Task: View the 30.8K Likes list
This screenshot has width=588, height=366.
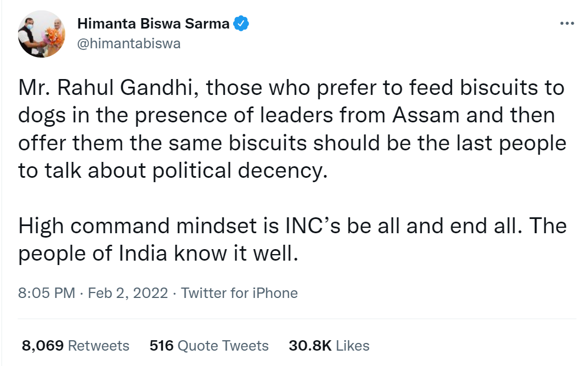Action: 329,346
